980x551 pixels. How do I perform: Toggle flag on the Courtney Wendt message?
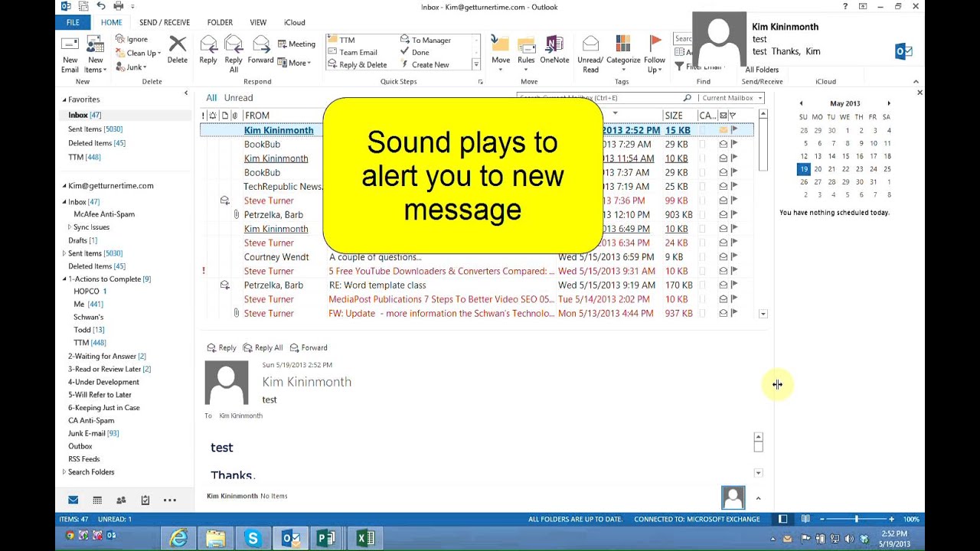point(734,257)
